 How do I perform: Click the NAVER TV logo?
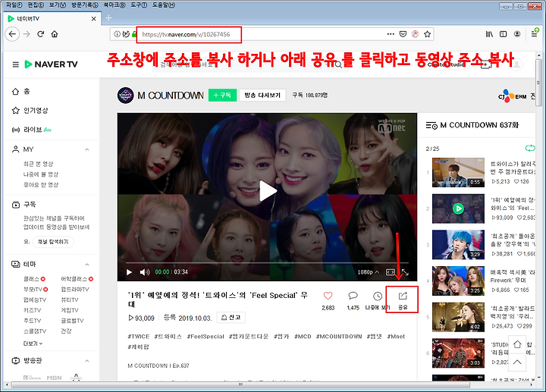51,64
